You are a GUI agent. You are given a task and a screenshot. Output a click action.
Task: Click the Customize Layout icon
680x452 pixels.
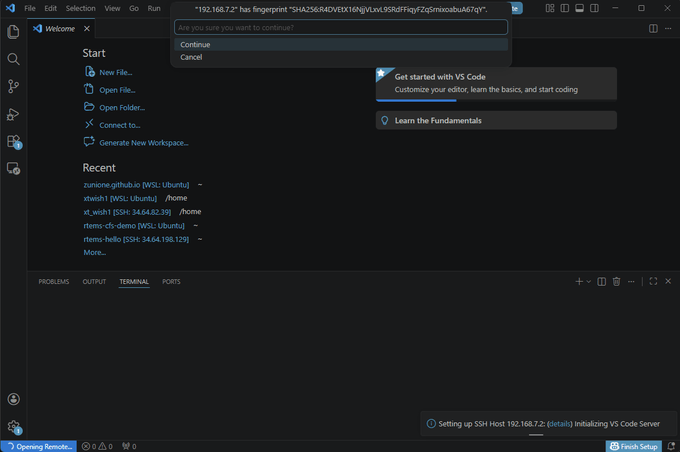[550, 8]
